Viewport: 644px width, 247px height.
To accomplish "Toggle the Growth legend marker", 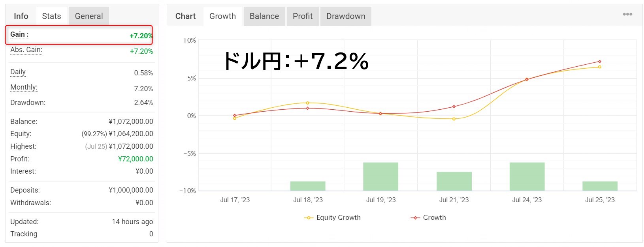I will click(415, 218).
